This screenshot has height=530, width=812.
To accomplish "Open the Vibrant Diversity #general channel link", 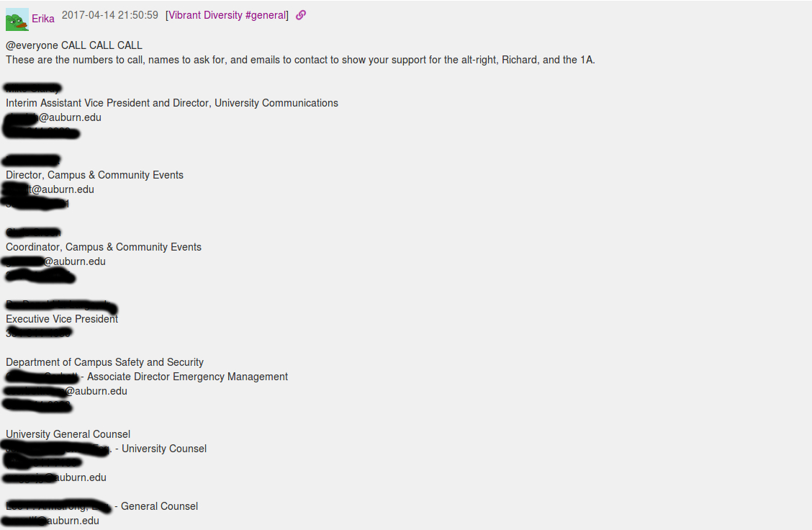I will (227, 15).
